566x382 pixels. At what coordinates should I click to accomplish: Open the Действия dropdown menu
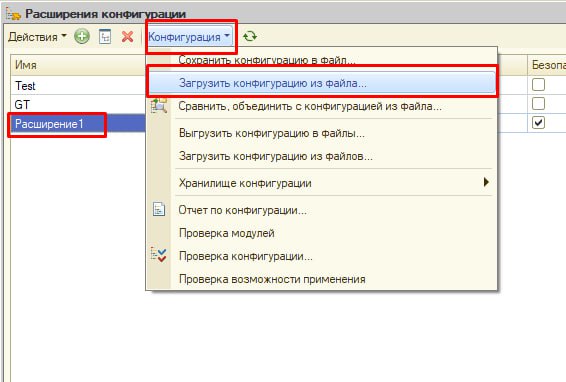37,36
